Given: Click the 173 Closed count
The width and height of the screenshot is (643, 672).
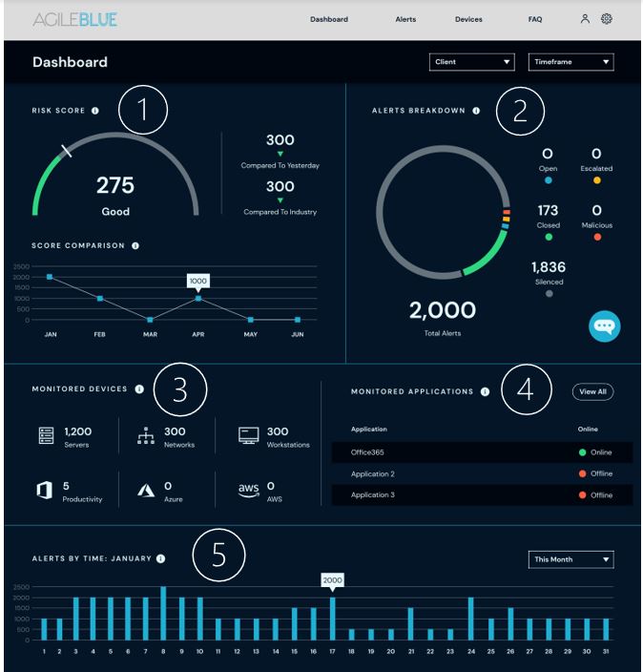Looking at the screenshot, I should [548, 210].
